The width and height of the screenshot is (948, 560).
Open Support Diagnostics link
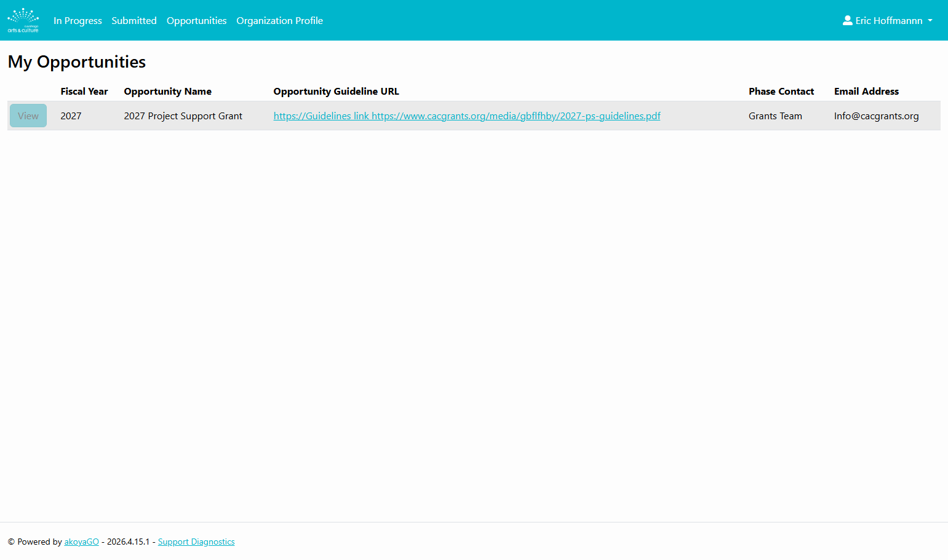(x=196, y=542)
